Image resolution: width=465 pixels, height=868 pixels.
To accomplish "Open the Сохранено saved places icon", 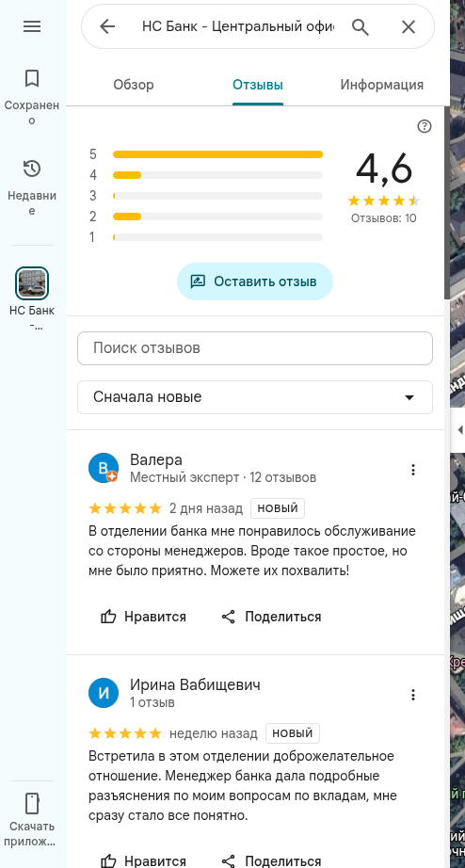I will click(32, 78).
